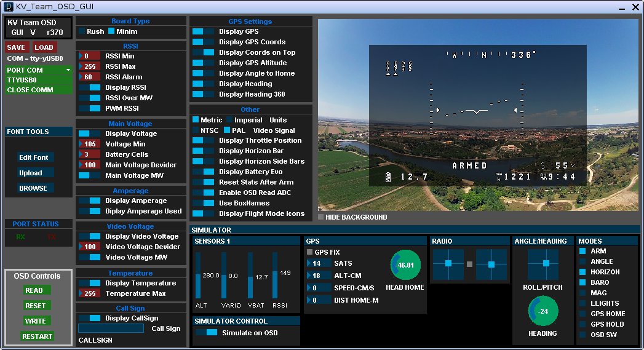Click the SAVE button
Image resolution: width=644 pixels, height=350 pixels.
(x=16, y=47)
